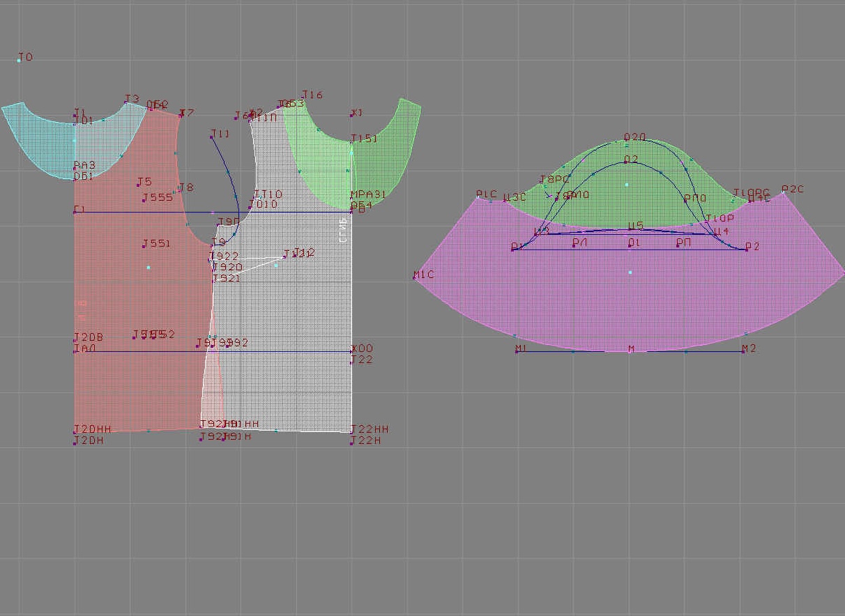Click the X1 point marker
This screenshot has height=616, width=845.
pos(351,116)
